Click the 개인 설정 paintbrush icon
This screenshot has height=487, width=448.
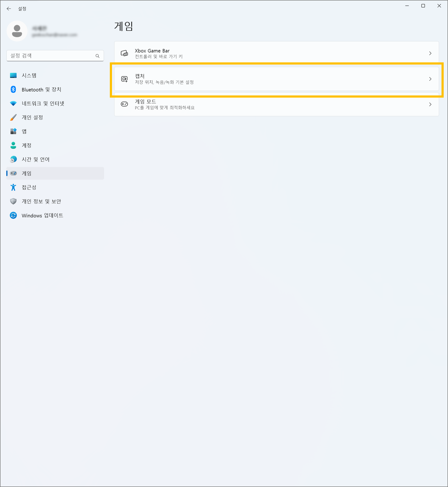pyautogui.click(x=13, y=117)
